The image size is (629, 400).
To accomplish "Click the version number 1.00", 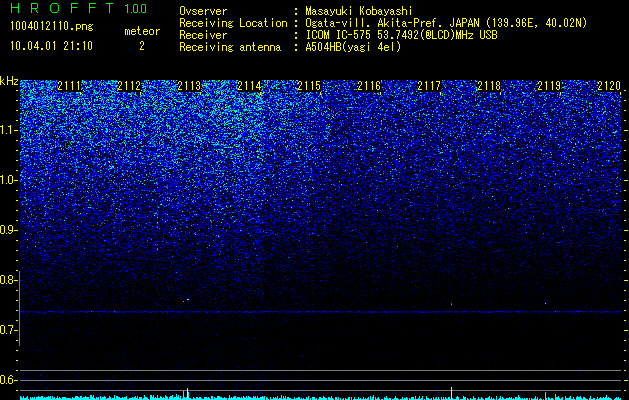I will (x=136, y=9).
